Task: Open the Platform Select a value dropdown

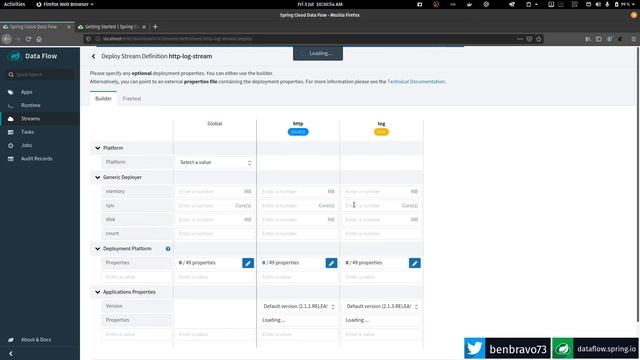Action: click(215, 162)
